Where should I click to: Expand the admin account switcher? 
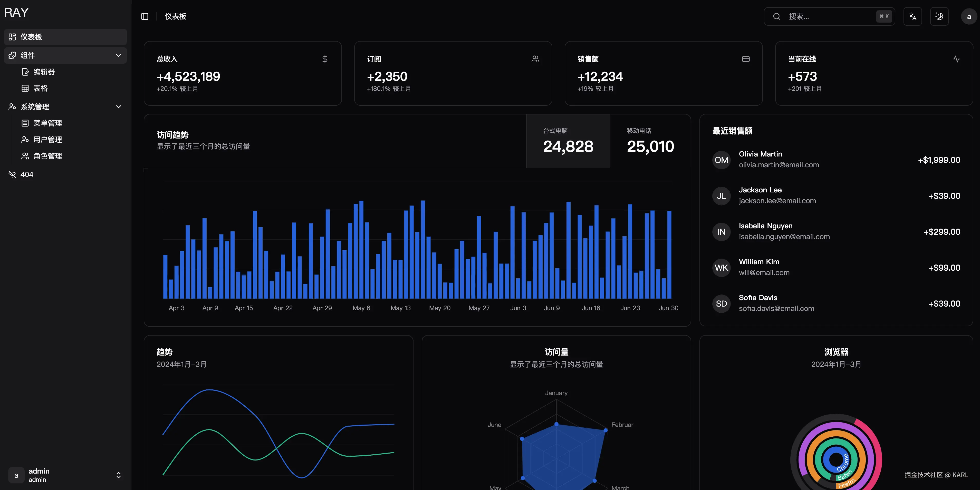(118, 475)
